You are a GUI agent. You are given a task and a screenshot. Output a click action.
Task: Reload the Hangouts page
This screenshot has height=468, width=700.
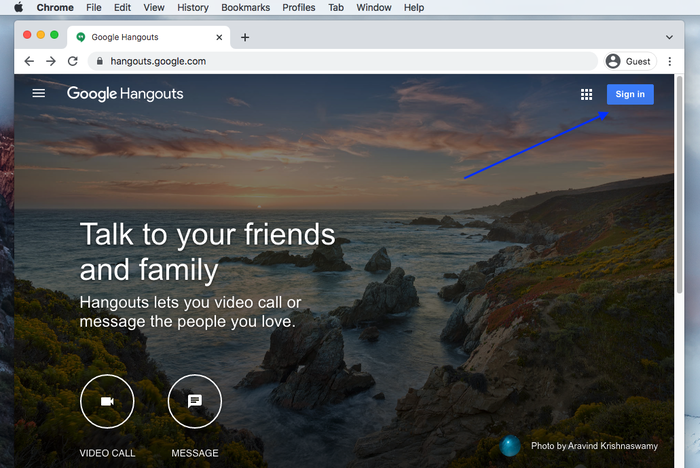coord(73,61)
